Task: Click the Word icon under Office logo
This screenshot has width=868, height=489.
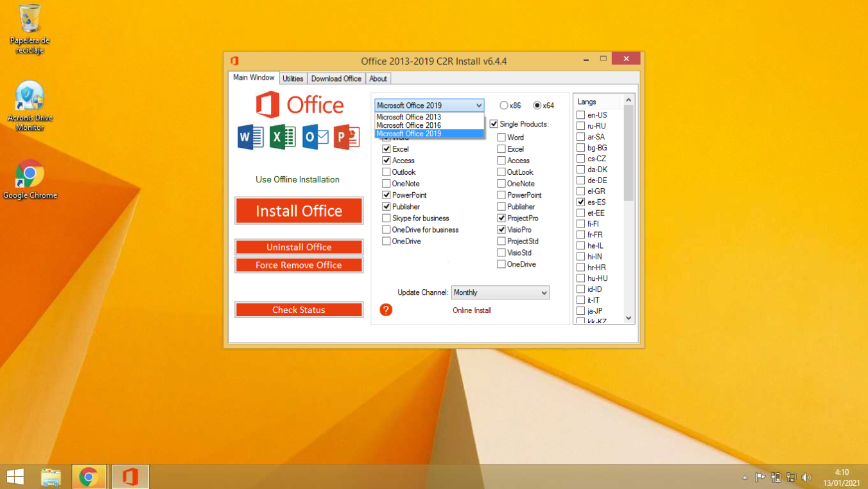Action: pos(250,138)
